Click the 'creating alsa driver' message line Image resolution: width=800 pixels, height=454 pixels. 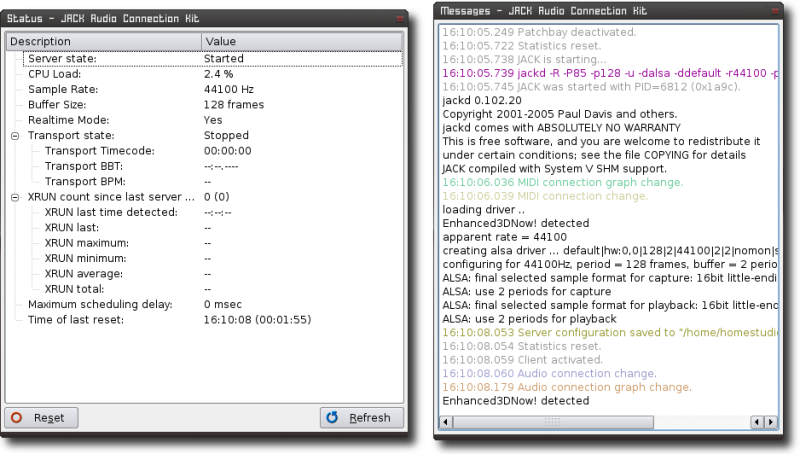tap(610, 251)
